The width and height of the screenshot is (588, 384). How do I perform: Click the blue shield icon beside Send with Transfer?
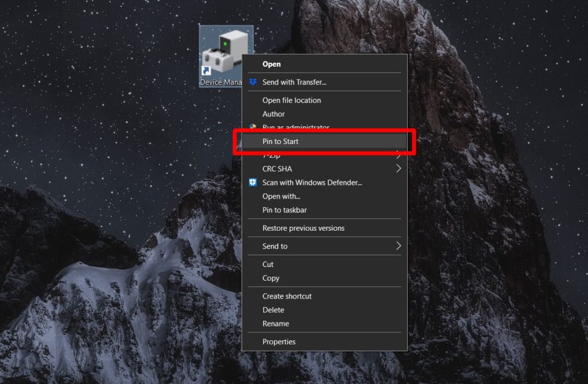[253, 82]
